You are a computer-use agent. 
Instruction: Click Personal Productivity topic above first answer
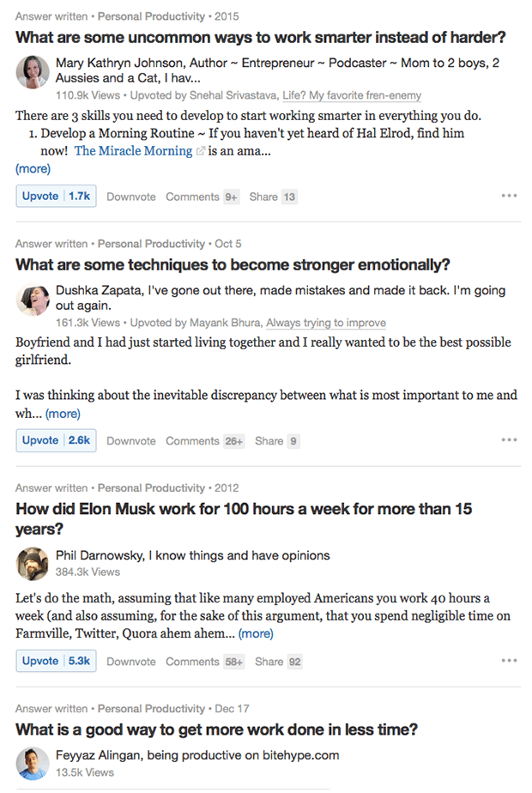point(151,16)
